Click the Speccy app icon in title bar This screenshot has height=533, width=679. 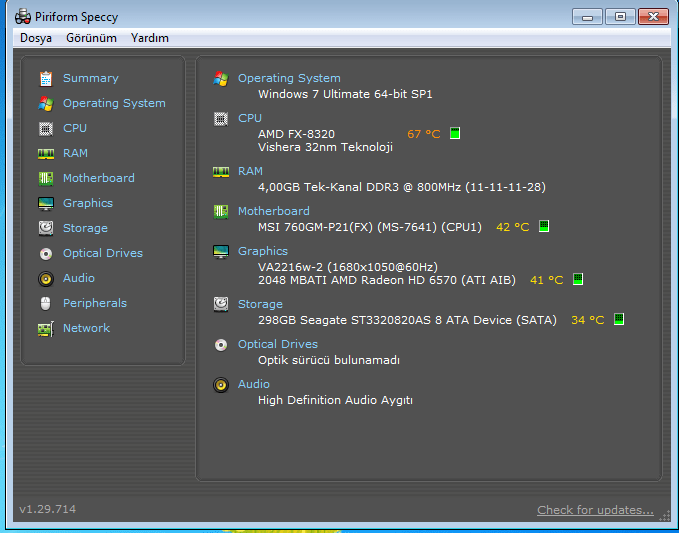23,16
